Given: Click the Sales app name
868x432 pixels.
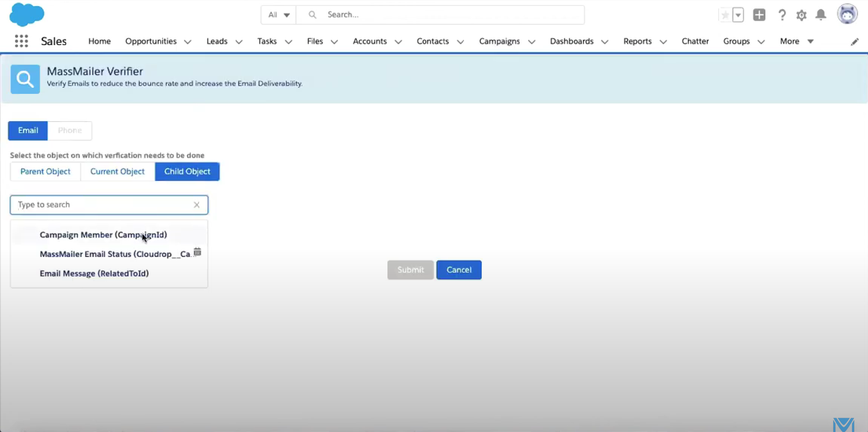Looking at the screenshot, I should [54, 41].
